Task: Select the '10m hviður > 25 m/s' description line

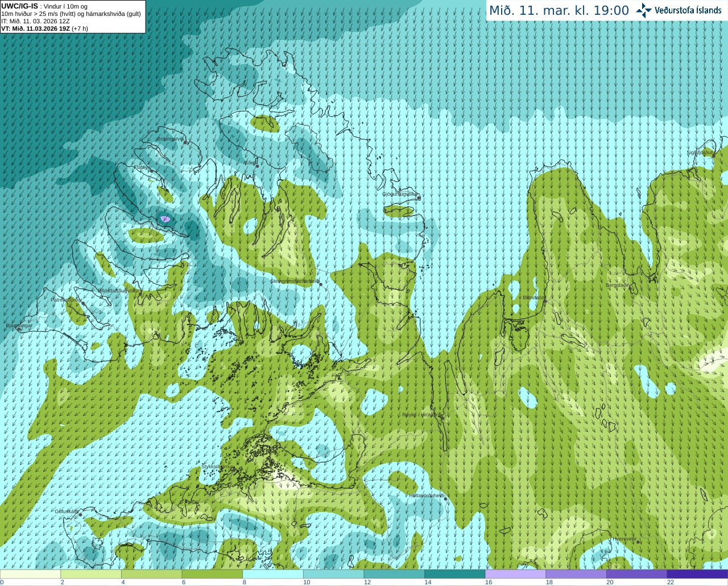Action: pyautogui.click(x=71, y=14)
